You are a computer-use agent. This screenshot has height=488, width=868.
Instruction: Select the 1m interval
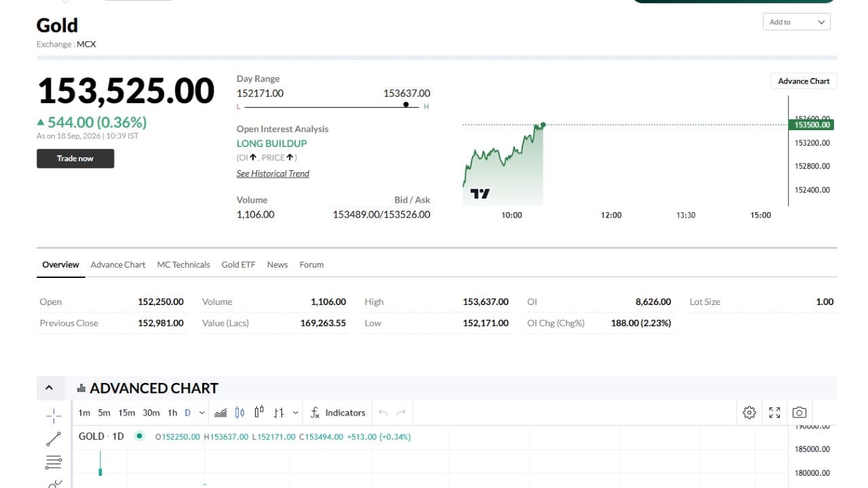click(x=84, y=413)
